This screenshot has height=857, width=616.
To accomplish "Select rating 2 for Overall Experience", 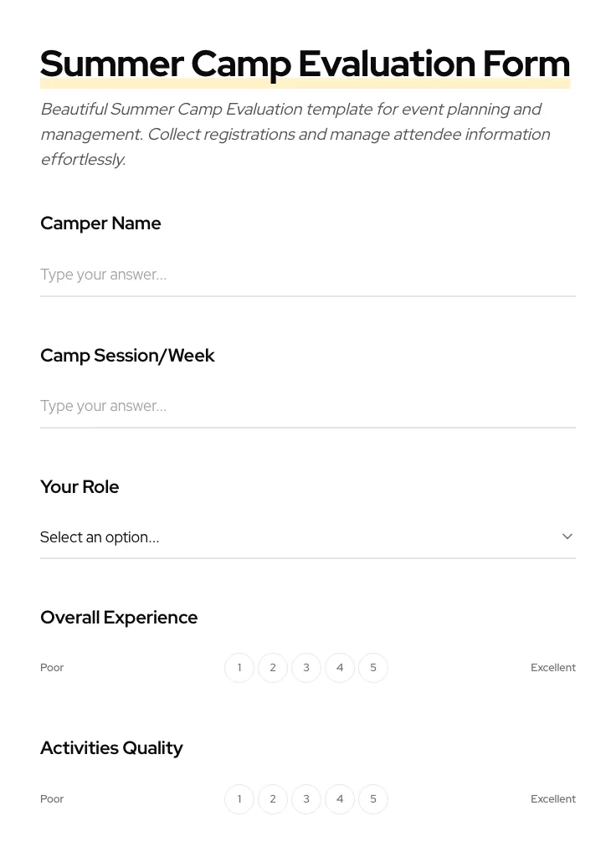I will coord(273,667).
